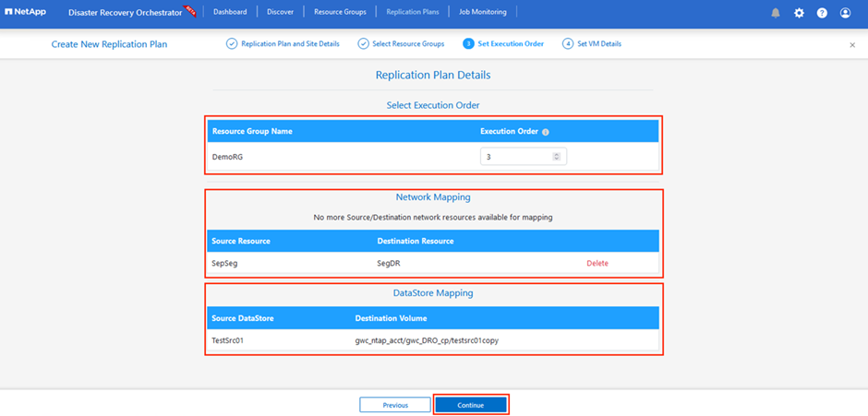Viewport: 868px width, 416px height.
Task: Adjust the DemoRG execution order stepper arrows
Action: pyautogui.click(x=556, y=157)
